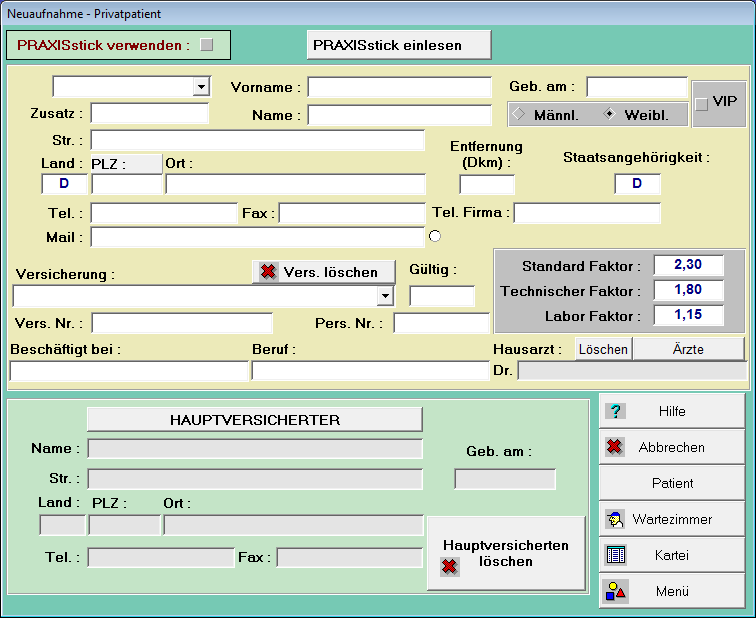Open Wartezimmer via its person icon
Screen dimensions: 756x618
(x=616, y=519)
